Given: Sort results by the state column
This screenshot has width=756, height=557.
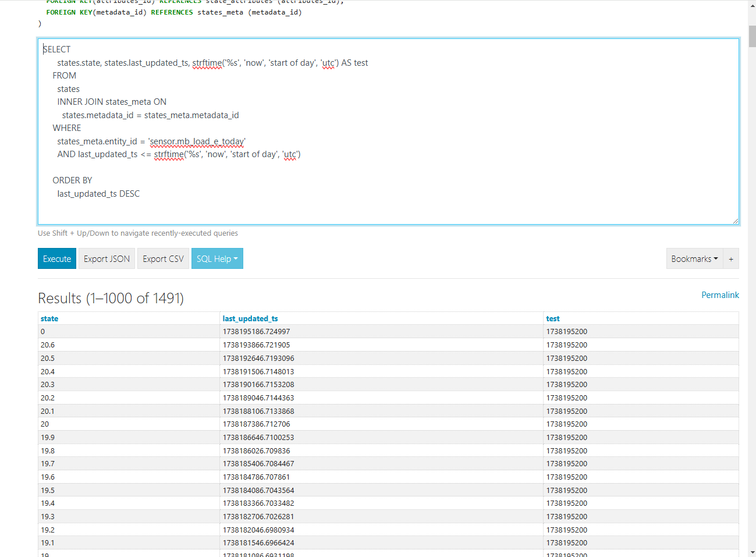Looking at the screenshot, I should click(x=49, y=318).
